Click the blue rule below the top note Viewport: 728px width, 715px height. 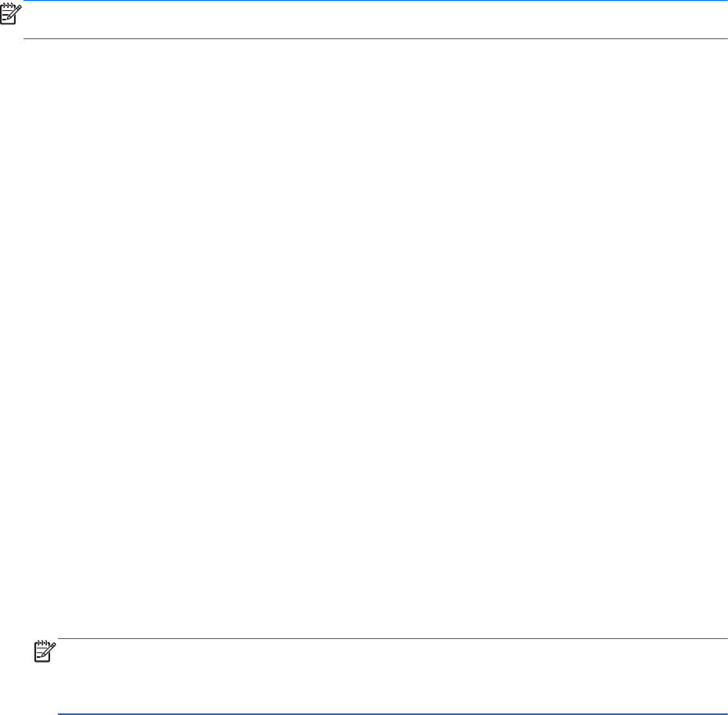(x=375, y=38)
